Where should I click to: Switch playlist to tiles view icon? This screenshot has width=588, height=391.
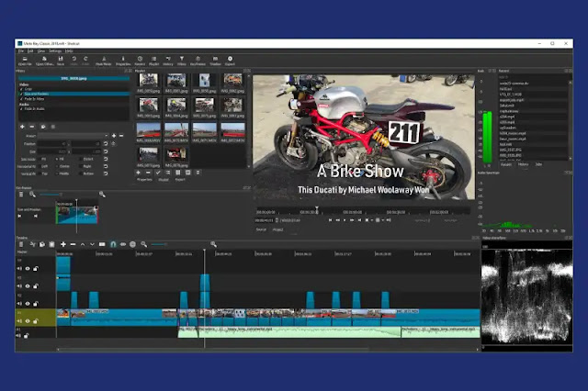(177, 173)
